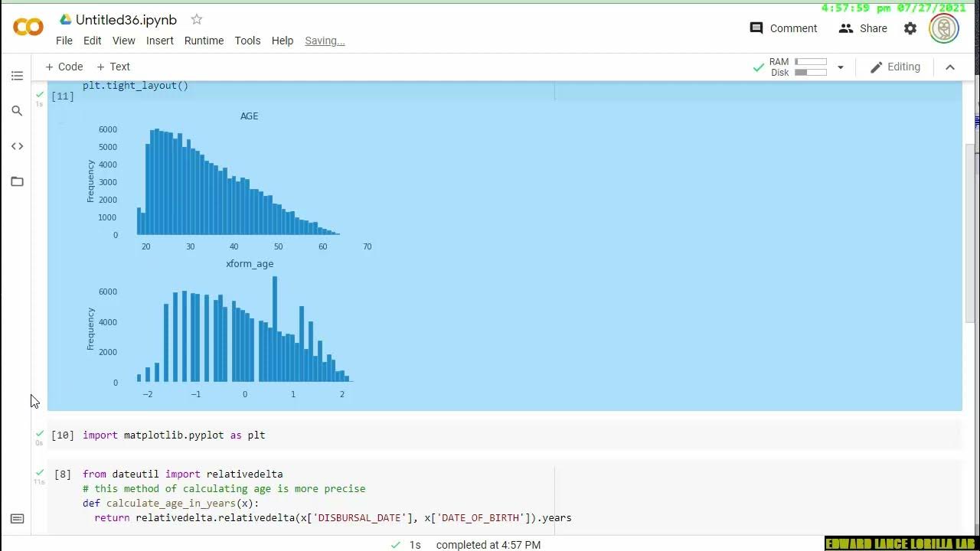Click the Share button
The height and width of the screenshot is (551, 980).
coord(863,28)
